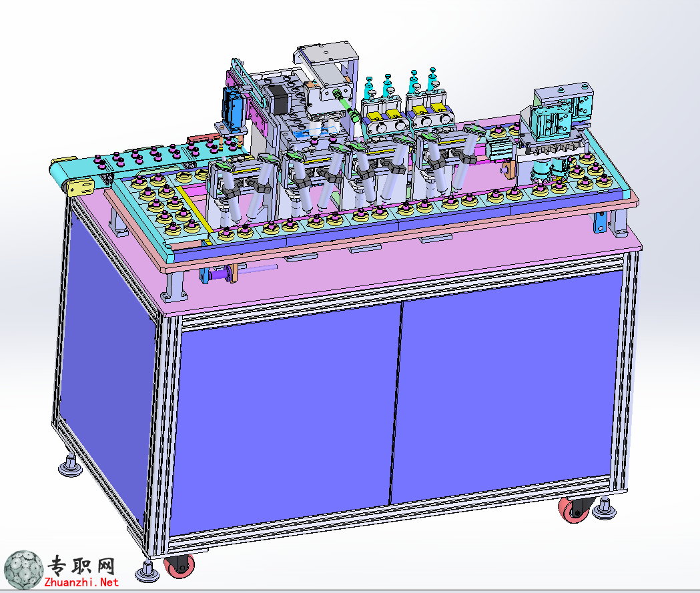Image resolution: width=700 pixels, height=593 pixels.
Task: Pick the red caster under front-left corner
Action: pos(180,566)
